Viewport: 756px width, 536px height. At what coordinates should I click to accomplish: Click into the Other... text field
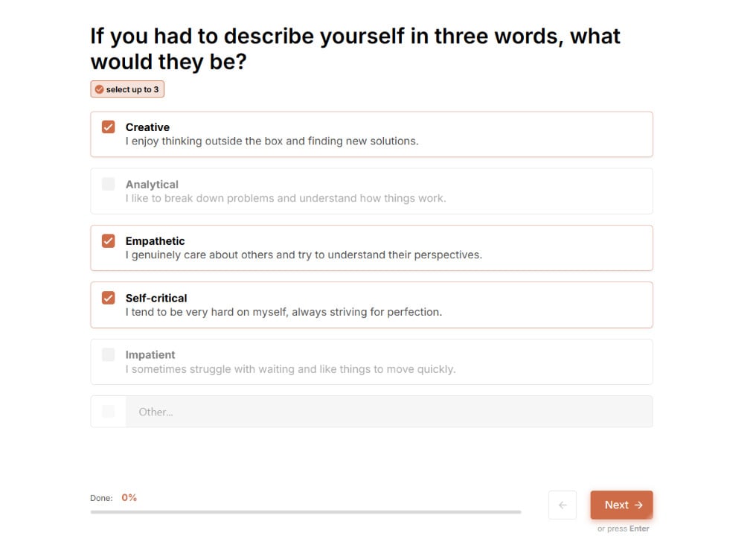pyautogui.click(x=389, y=412)
